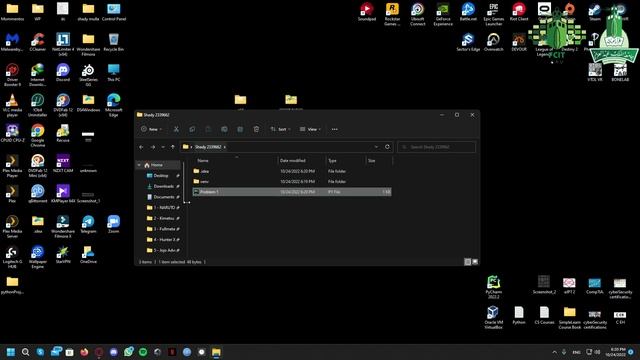Viewport: 640px width, 360px height.
Task: Select Home in navigation pane
Action: [157, 165]
